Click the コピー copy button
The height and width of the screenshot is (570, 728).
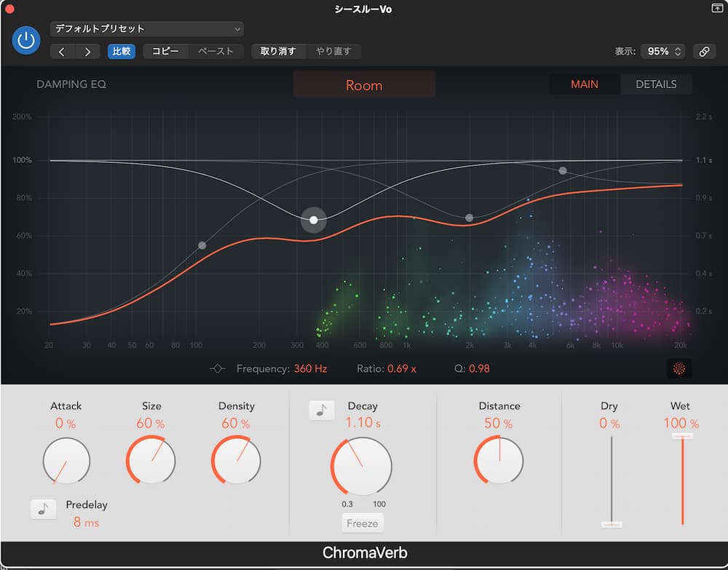click(x=165, y=52)
